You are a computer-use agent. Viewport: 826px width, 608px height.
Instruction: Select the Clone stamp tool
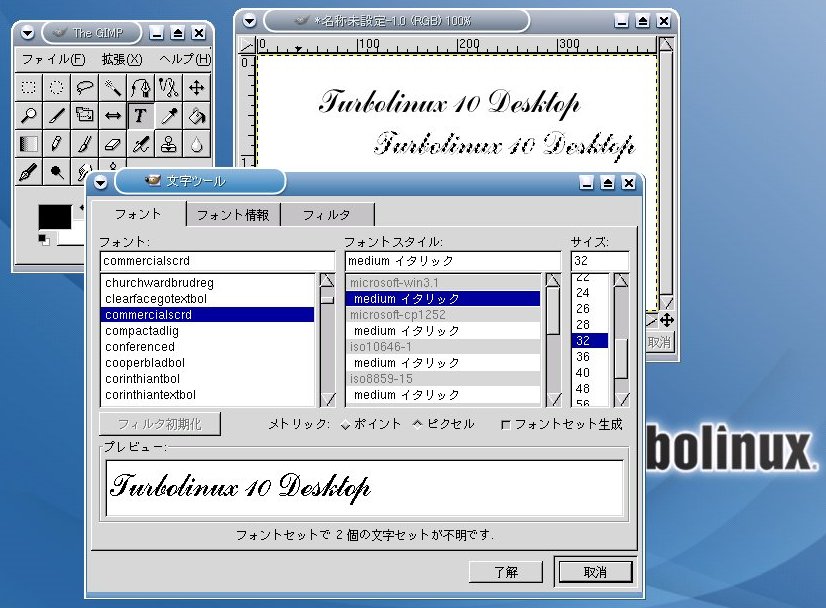pos(168,143)
